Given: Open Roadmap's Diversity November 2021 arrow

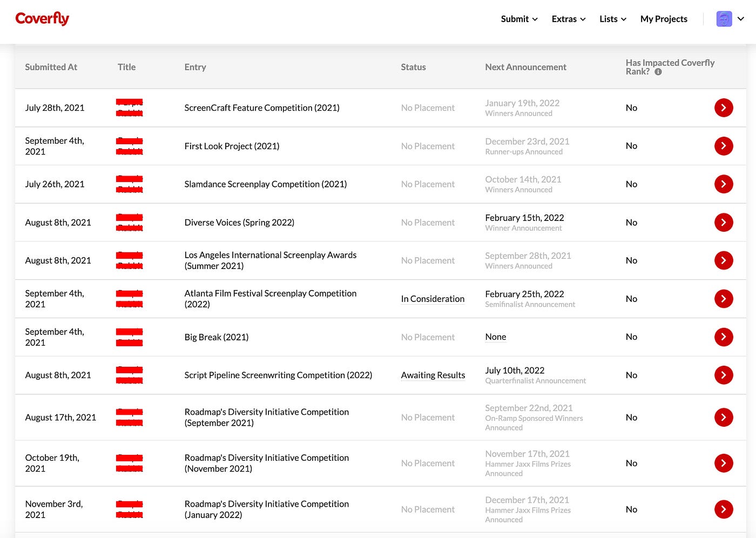Looking at the screenshot, I should [724, 463].
